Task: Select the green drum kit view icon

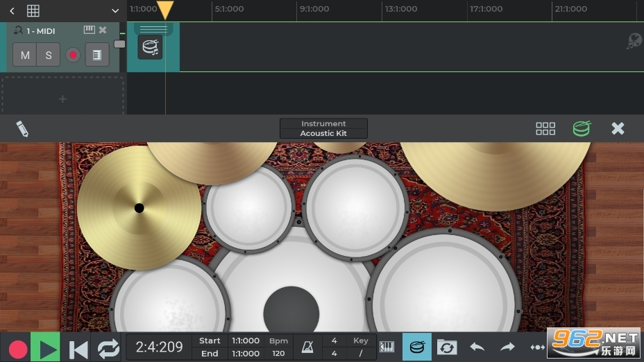Action: tap(582, 128)
